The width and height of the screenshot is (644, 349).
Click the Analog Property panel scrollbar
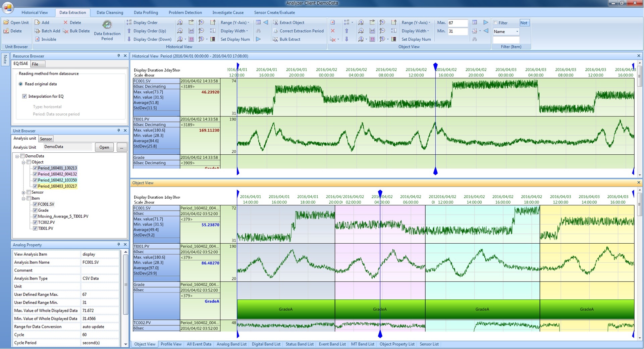point(125,285)
